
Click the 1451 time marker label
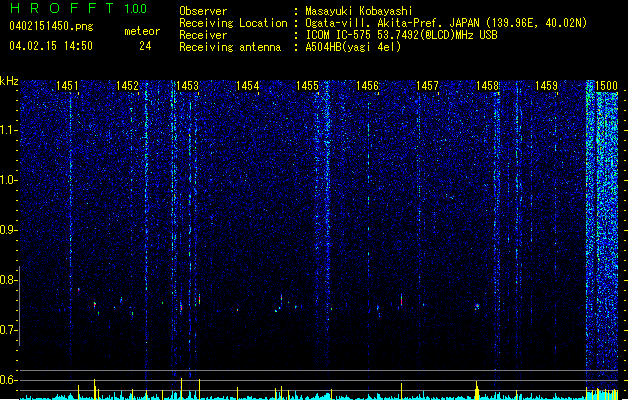pyautogui.click(x=67, y=86)
